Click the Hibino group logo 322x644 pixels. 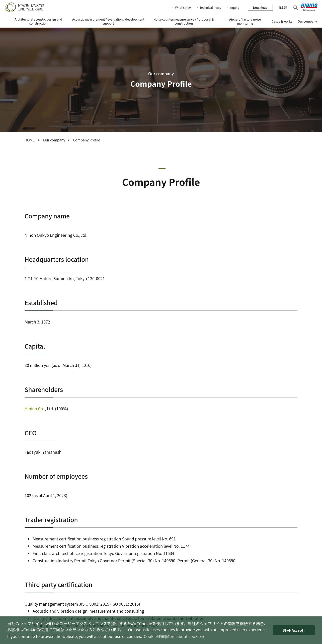coord(309,7)
